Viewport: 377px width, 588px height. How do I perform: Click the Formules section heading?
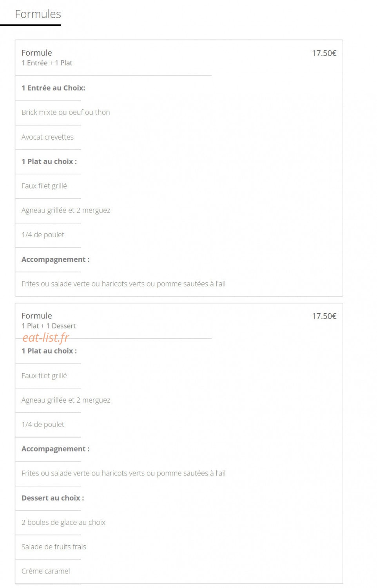point(38,14)
